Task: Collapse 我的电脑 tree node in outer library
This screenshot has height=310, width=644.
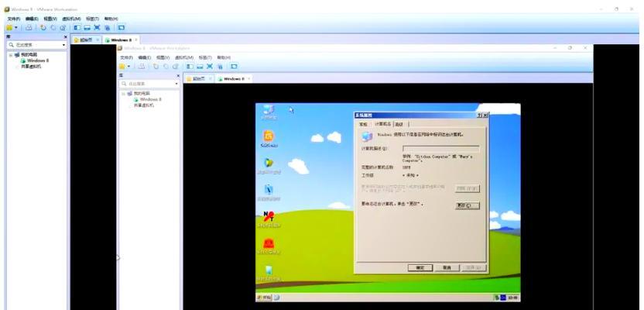Action: (x=11, y=55)
